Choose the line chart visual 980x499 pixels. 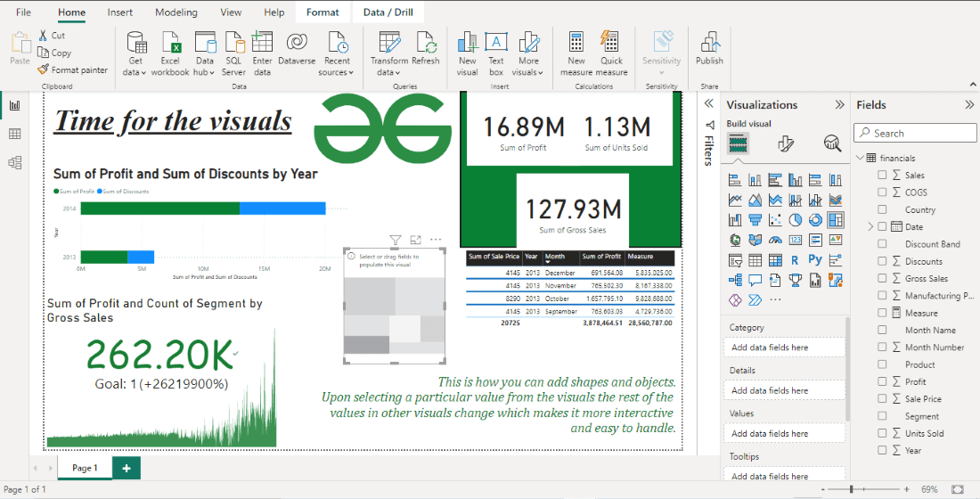[735, 200]
